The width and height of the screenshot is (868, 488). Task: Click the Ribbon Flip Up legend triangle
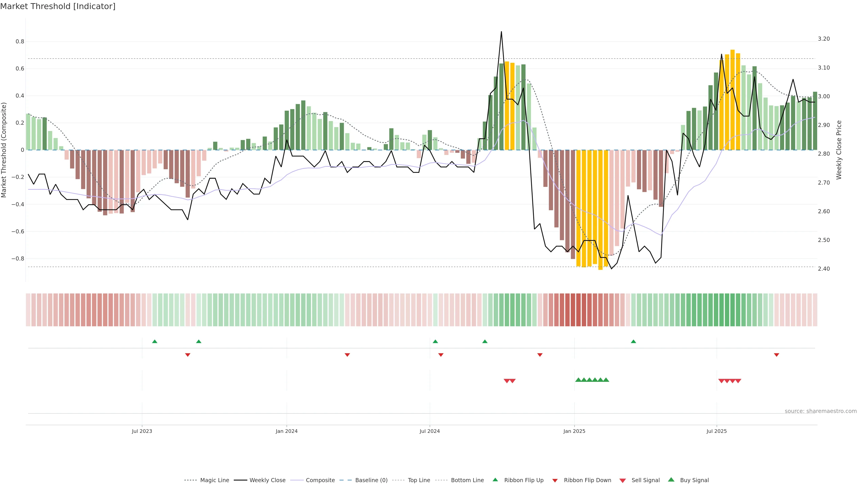[x=495, y=480]
